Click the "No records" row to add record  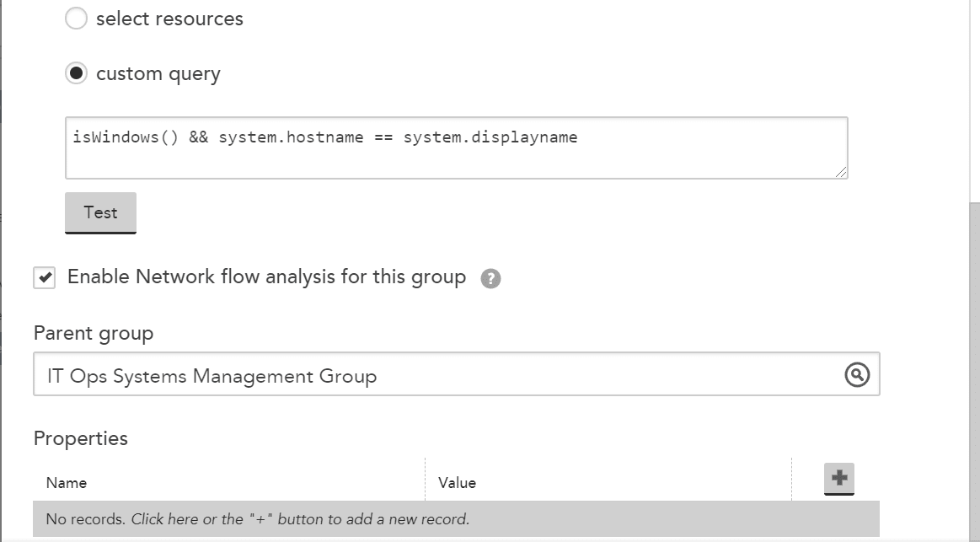coord(456,519)
